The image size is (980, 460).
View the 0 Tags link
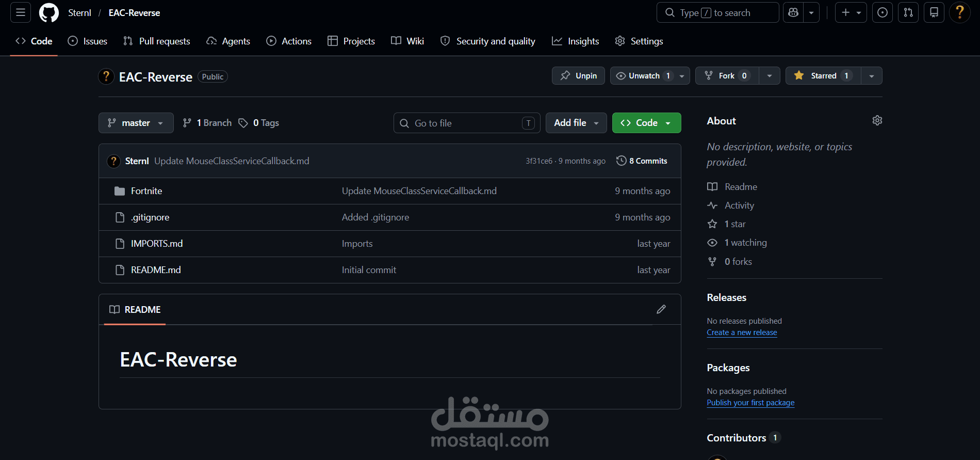[x=259, y=123]
